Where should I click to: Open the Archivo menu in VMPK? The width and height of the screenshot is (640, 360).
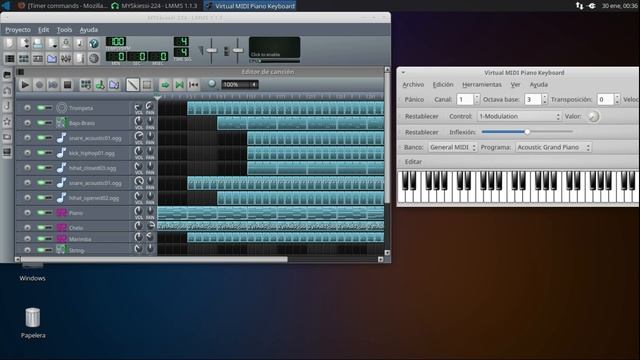tap(413, 84)
